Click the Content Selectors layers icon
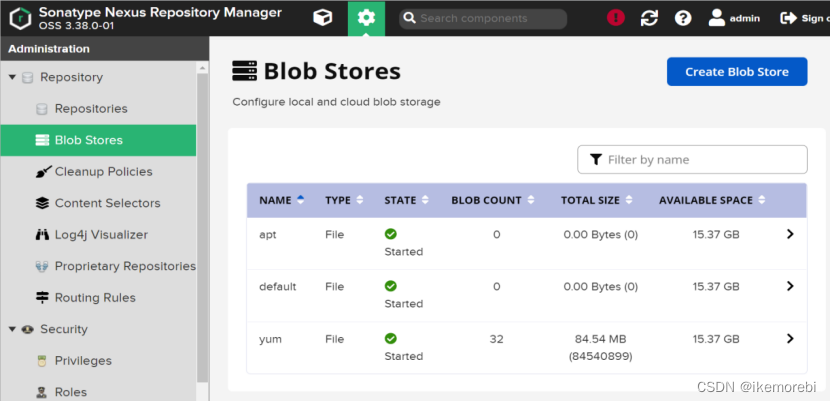The image size is (831, 402). click(x=42, y=203)
